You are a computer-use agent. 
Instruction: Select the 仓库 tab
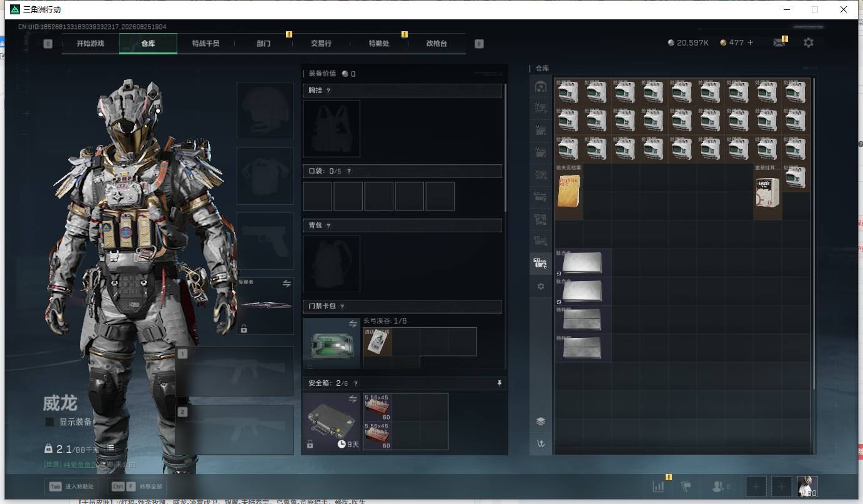coord(148,44)
